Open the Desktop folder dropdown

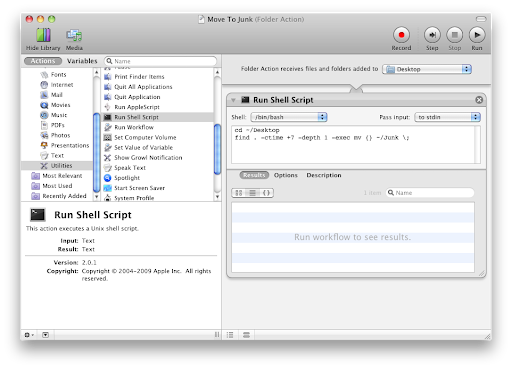(427, 69)
